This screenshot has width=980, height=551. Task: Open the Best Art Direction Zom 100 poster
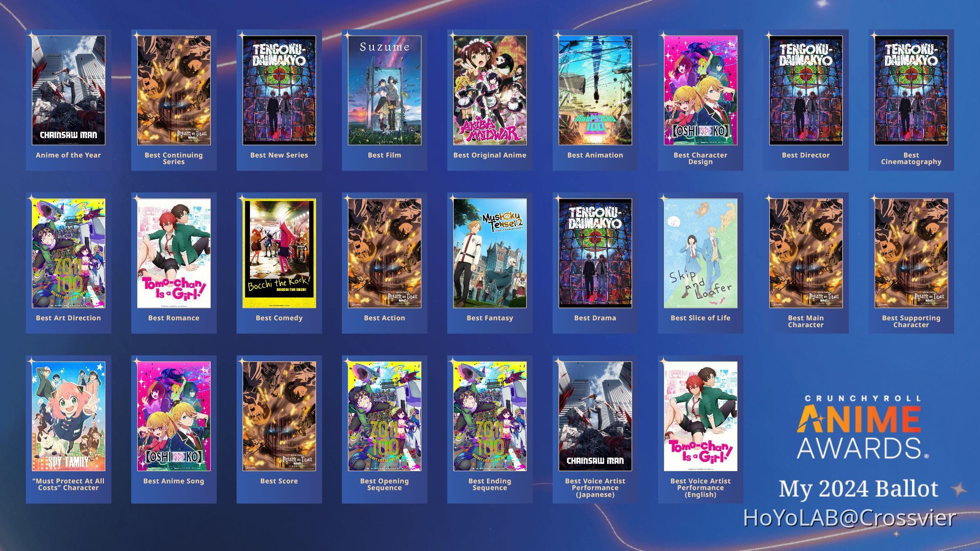(69, 253)
